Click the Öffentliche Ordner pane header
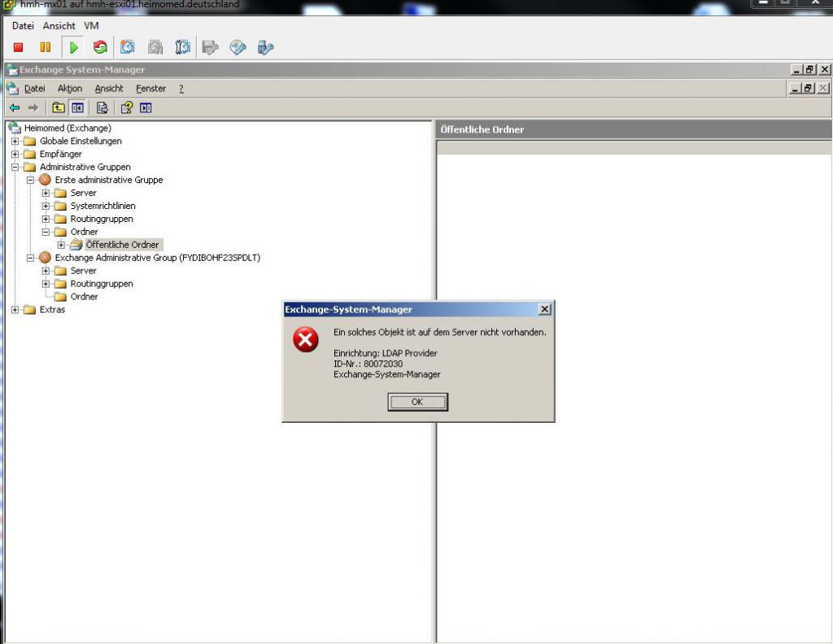The height and width of the screenshot is (644, 833). coord(633,129)
